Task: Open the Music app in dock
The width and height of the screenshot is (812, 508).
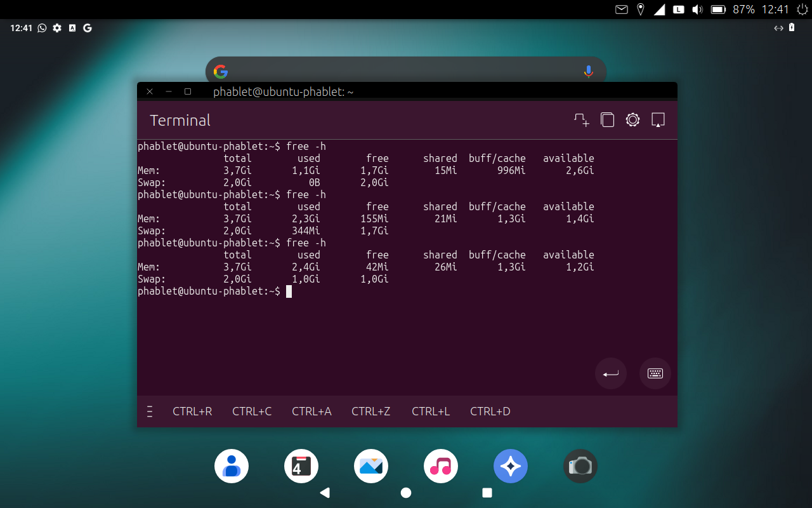Action: [x=441, y=466]
